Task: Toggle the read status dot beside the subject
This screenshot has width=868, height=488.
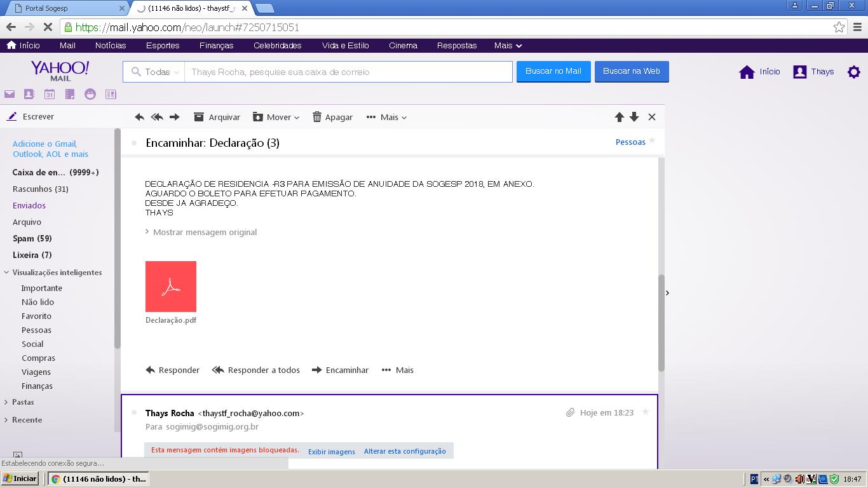Action: 134,143
